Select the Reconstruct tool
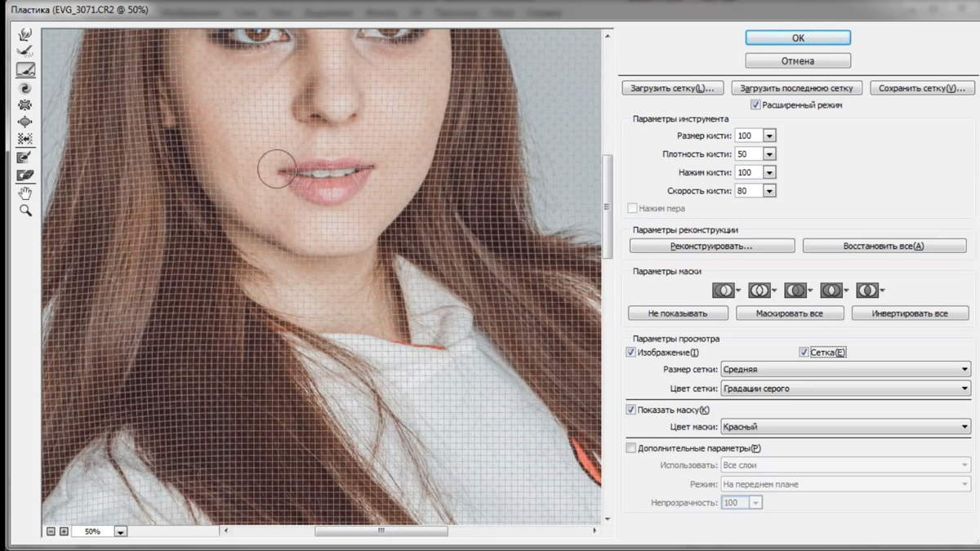This screenshot has width=980, height=551. (25, 51)
